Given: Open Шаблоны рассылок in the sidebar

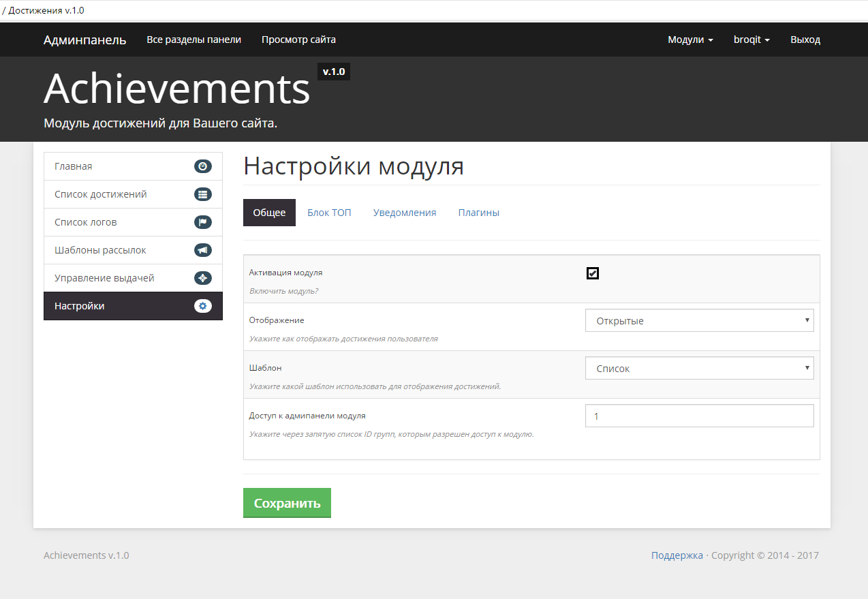Looking at the screenshot, I should pos(133,250).
